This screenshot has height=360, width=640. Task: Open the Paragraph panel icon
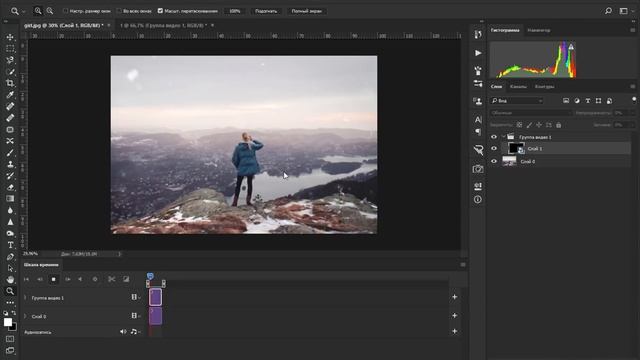point(478,132)
